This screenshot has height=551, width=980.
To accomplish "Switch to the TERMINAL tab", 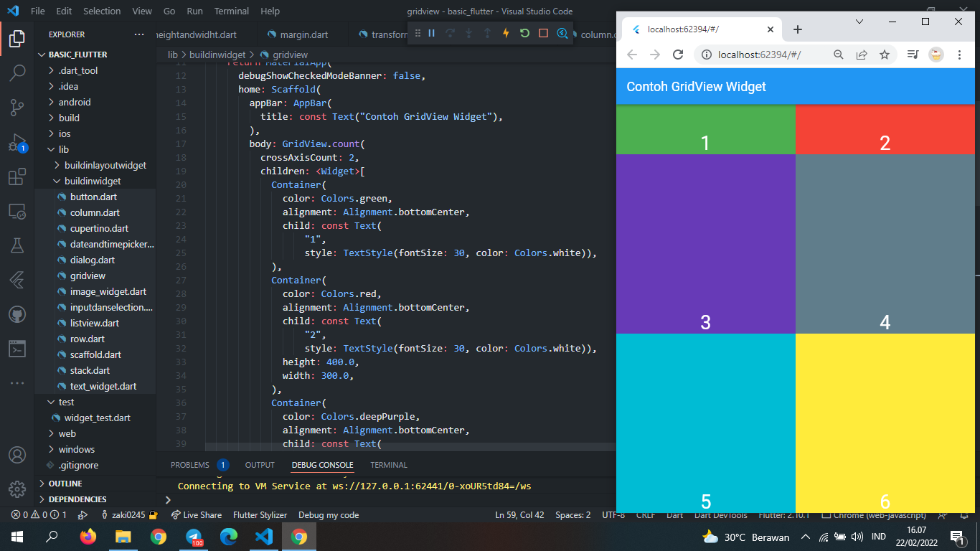I will click(388, 465).
